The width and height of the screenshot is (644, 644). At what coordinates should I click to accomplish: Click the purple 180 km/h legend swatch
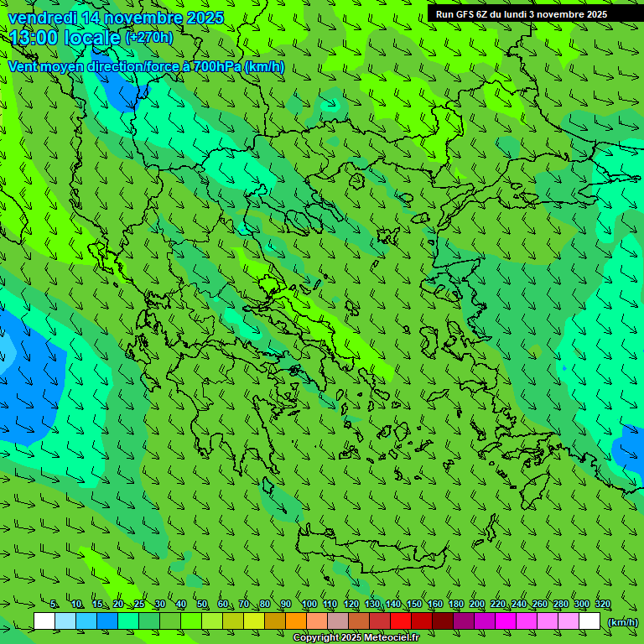(x=464, y=621)
